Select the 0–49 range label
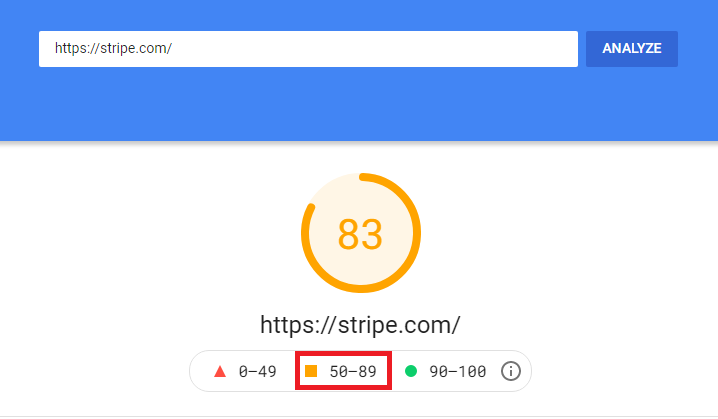Viewport: 718px width, 419px height. (258, 371)
